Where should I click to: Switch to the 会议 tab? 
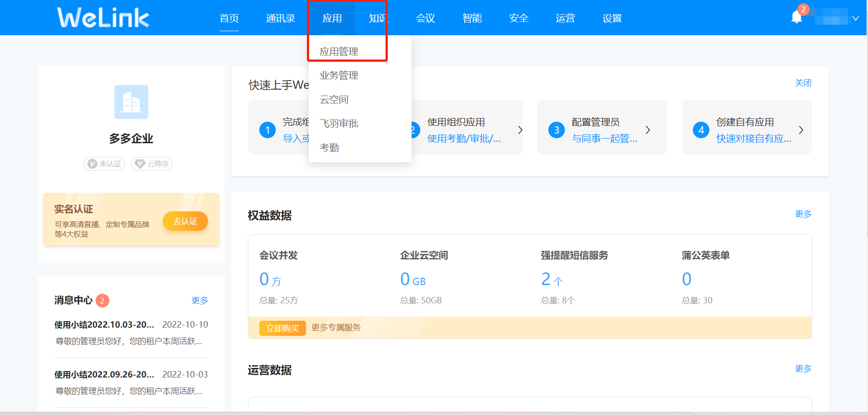coord(425,18)
